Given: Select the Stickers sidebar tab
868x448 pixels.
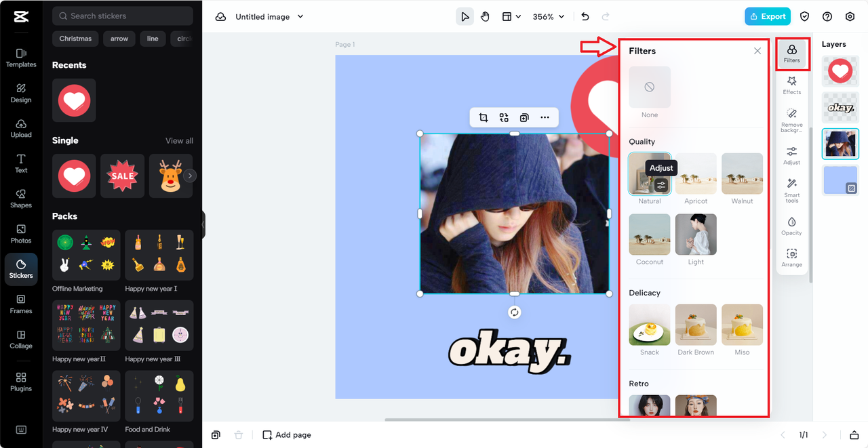Looking at the screenshot, I should point(21,269).
